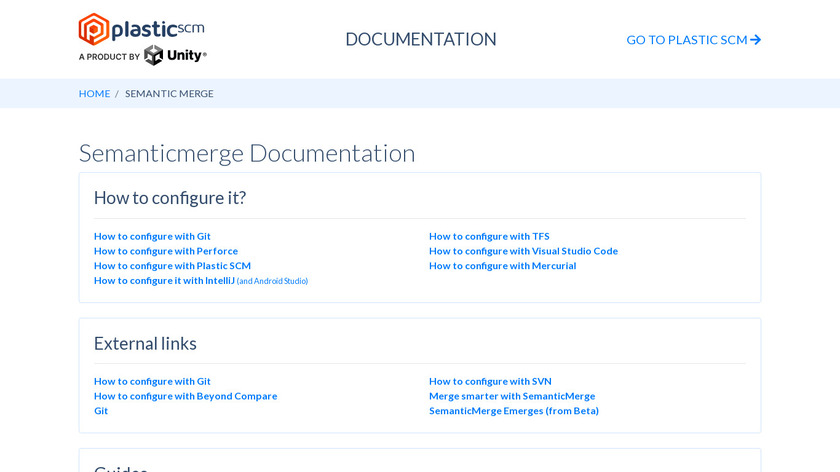Screen dimensions: 840x472
Task: Click the Plastic SCM logo icon
Action: (94, 29)
